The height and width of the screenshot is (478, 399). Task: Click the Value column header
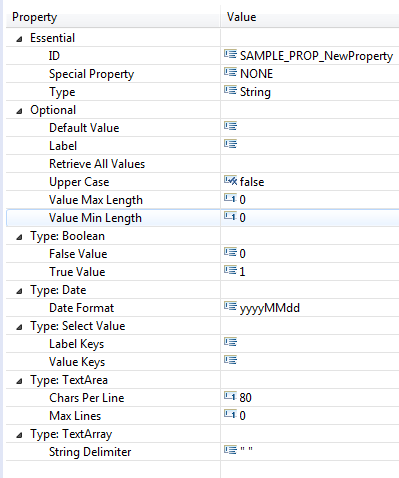click(x=310, y=17)
